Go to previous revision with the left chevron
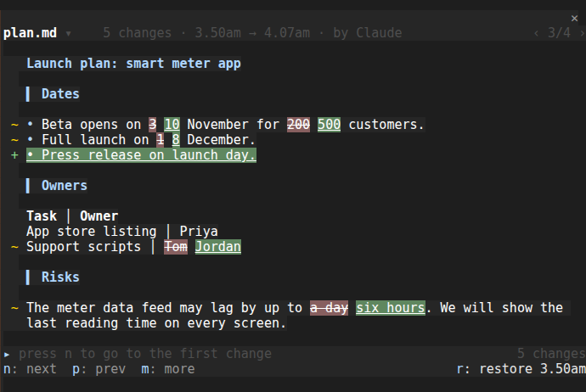The width and height of the screenshot is (586, 392). (x=536, y=33)
